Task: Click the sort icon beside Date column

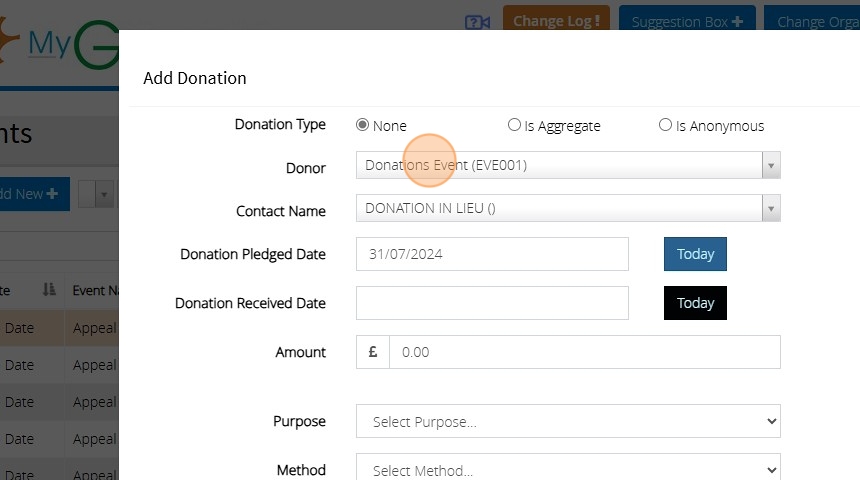Action: (49, 290)
